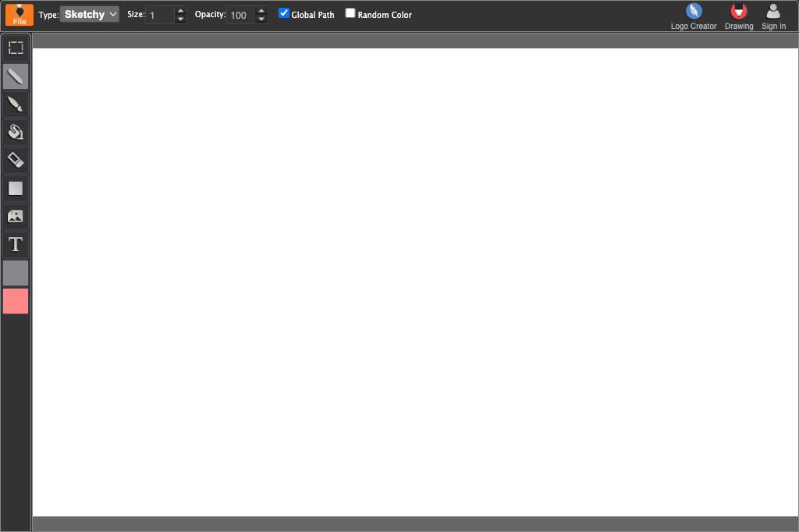799x532 pixels.
Task: Open the pink color swatch
Action: [16, 301]
